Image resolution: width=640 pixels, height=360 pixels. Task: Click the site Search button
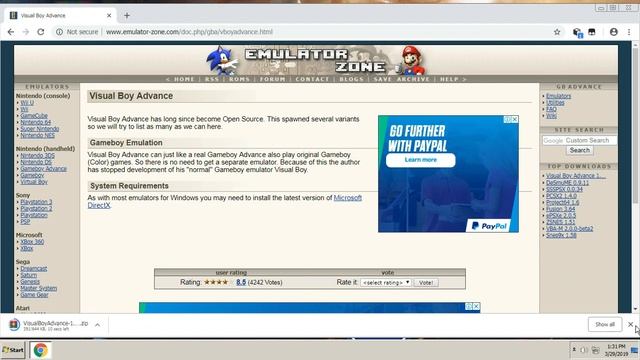[580, 150]
